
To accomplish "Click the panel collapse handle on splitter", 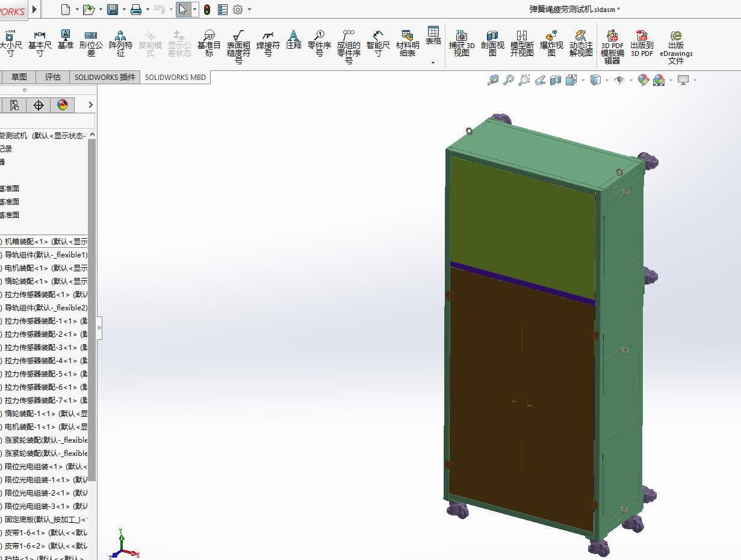I will tap(99, 328).
